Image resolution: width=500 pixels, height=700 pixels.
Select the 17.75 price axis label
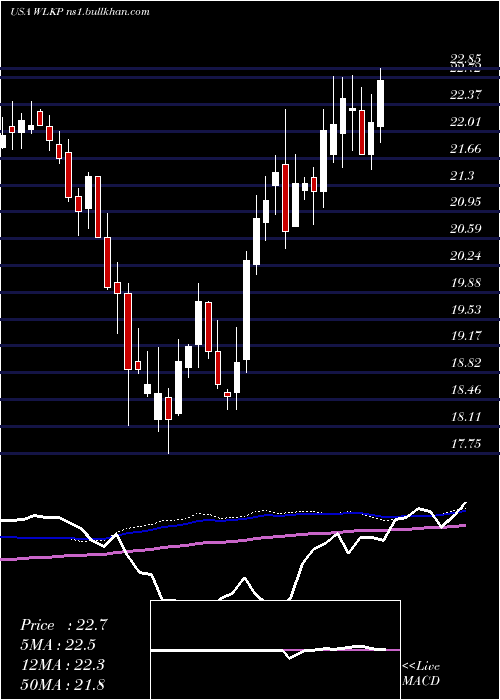point(466,443)
